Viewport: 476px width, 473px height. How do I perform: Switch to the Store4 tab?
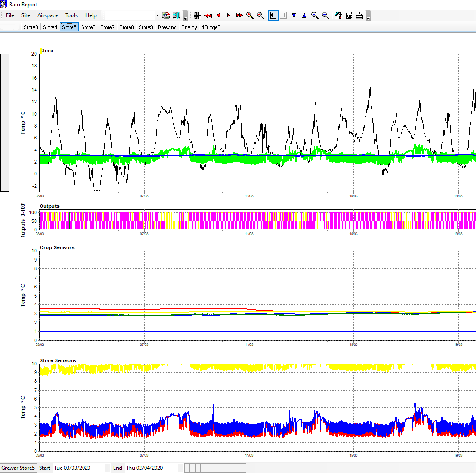coord(50,27)
